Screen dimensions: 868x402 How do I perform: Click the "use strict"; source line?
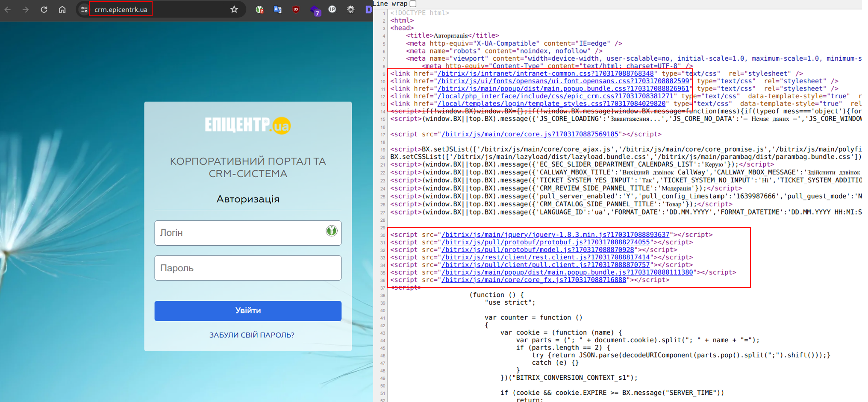510,302
